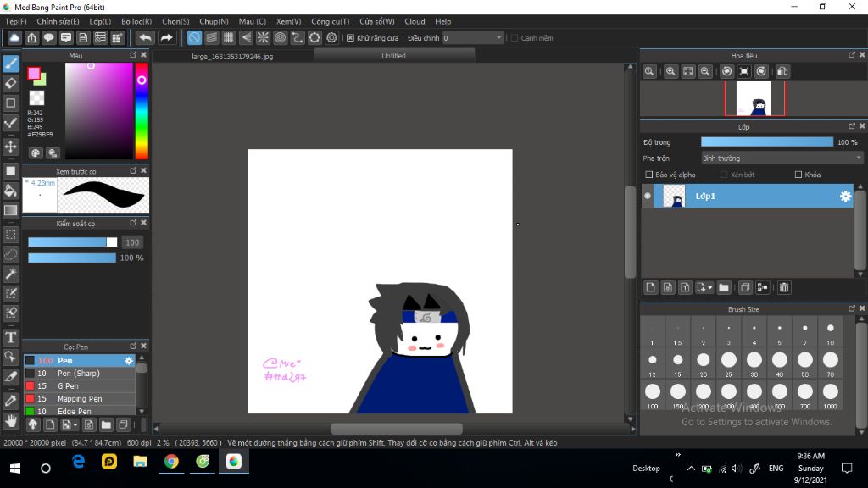Select the Gradient tool
This screenshot has height=488, width=868.
(11, 210)
